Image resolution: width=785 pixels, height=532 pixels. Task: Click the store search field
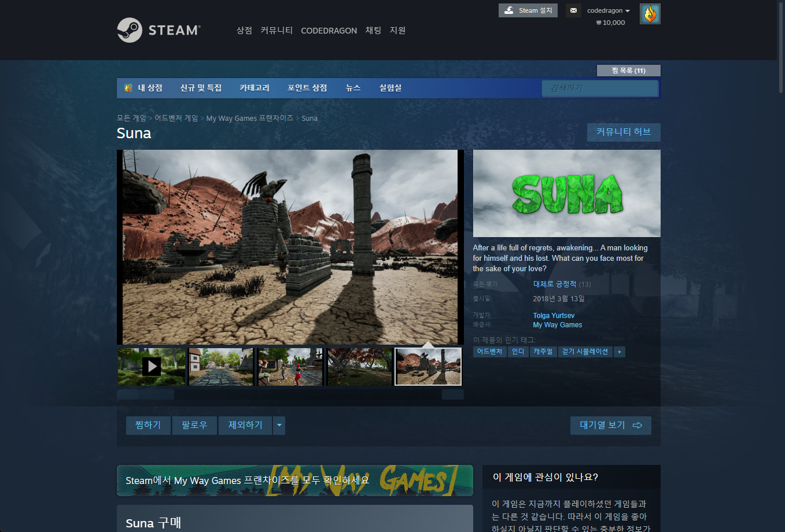click(600, 88)
